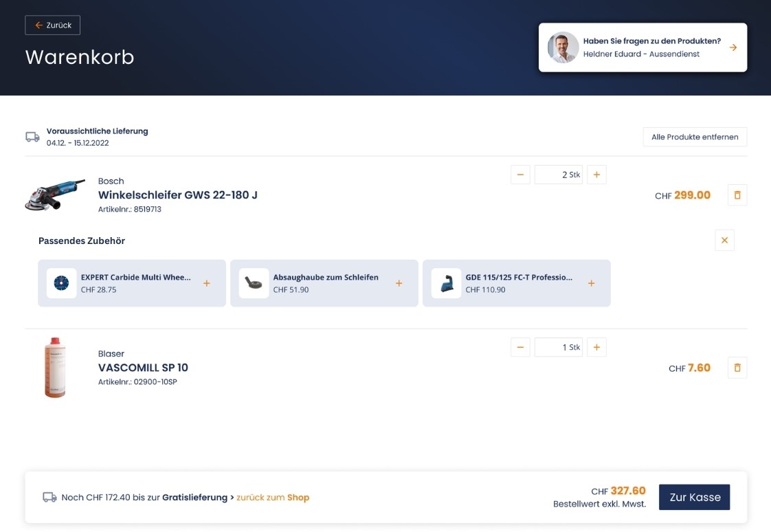Click the Artikelnr.: 8519713 text
The width and height of the screenshot is (771, 532).
130,209
